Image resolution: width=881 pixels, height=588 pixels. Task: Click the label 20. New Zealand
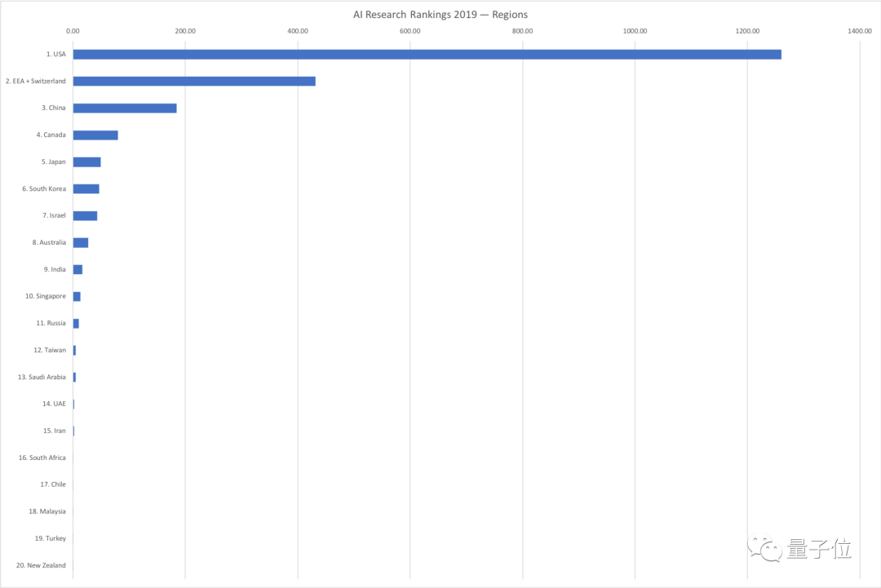point(41,565)
